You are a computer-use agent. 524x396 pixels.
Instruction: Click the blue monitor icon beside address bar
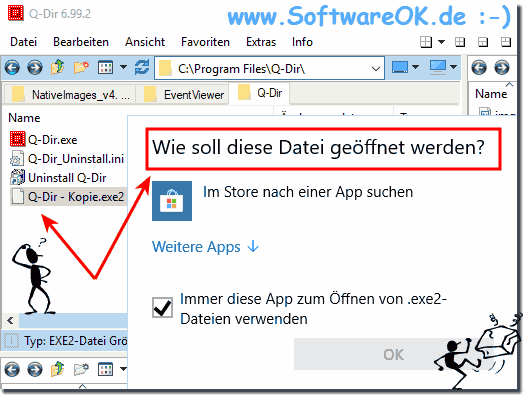pyautogui.click(x=400, y=67)
